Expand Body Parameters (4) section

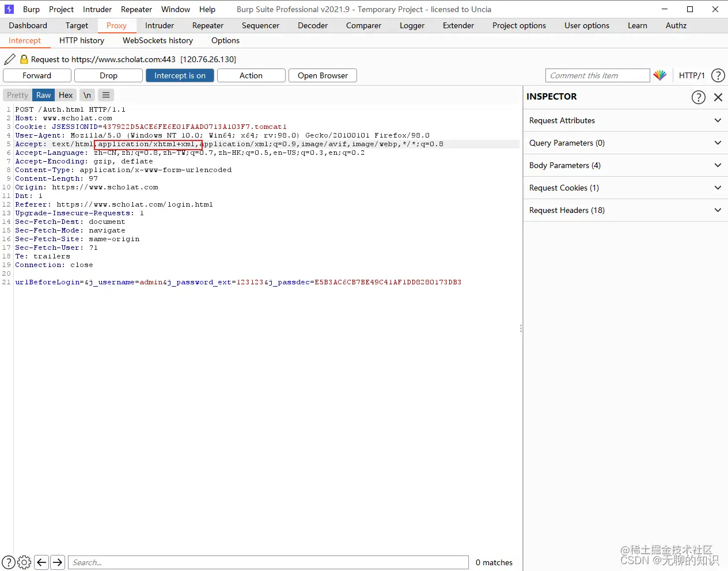(625, 165)
